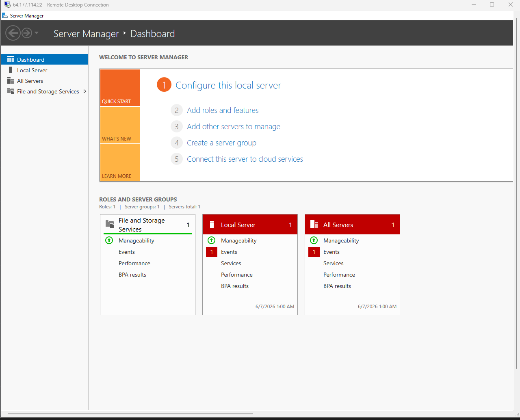Open File and Storage Services page
Image resolution: width=520 pixels, height=420 pixels.
(44, 91)
